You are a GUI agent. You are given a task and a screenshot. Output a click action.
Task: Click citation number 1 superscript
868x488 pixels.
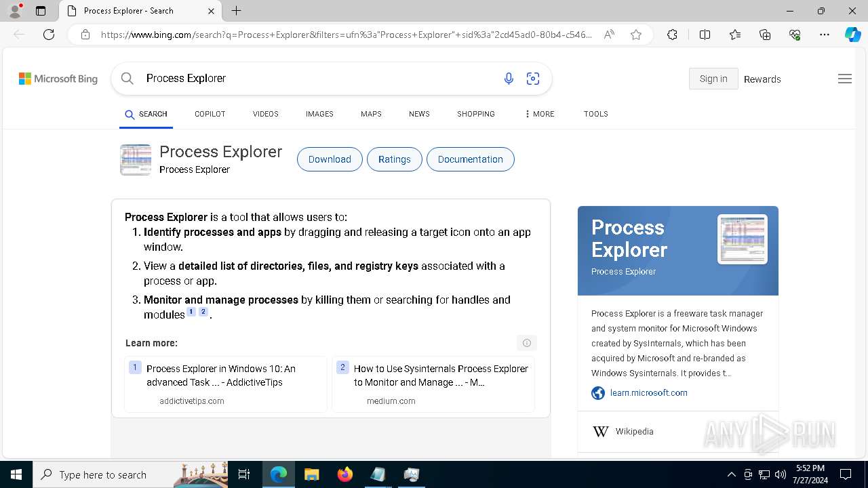[191, 312]
